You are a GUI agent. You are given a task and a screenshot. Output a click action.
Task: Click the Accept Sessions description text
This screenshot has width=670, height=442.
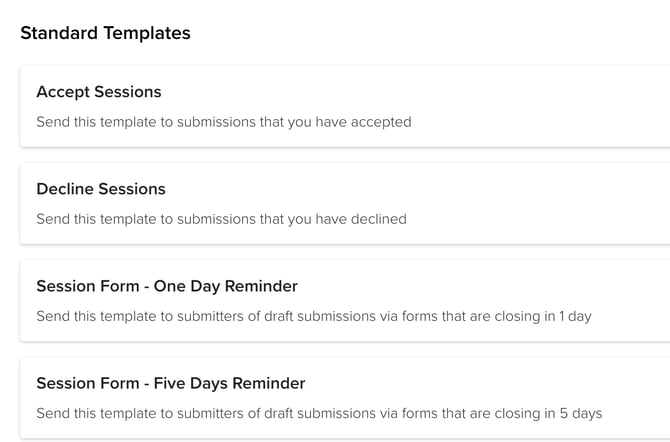pos(224,122)
